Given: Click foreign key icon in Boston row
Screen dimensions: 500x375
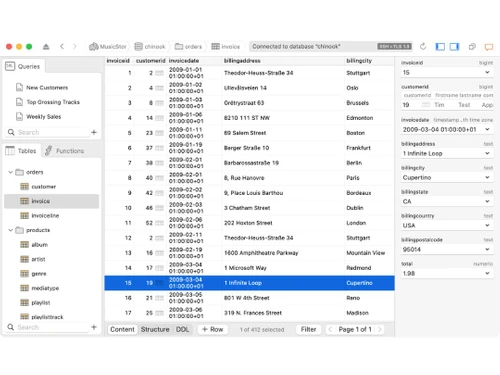Looking at the screenshot, I should pos(159,133).
